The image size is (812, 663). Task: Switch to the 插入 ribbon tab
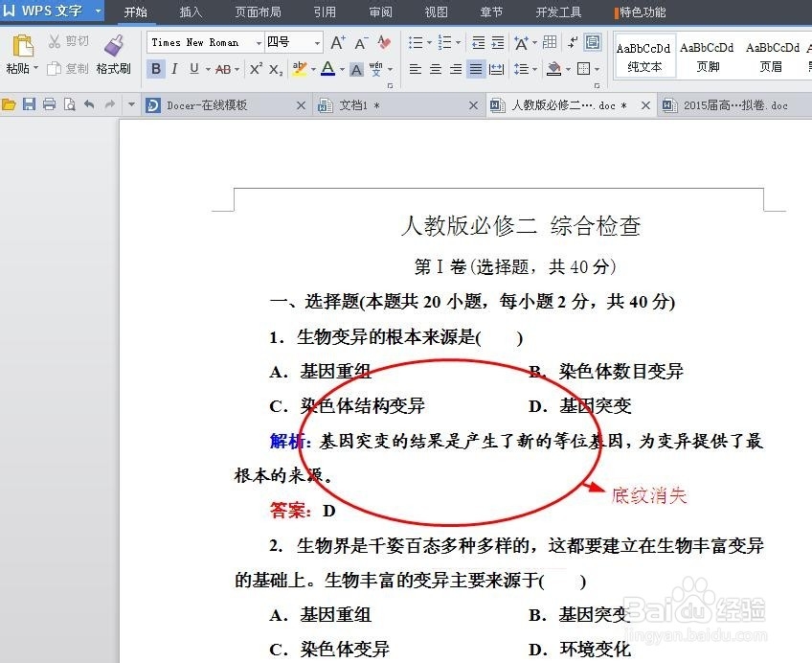click(190, 12)
